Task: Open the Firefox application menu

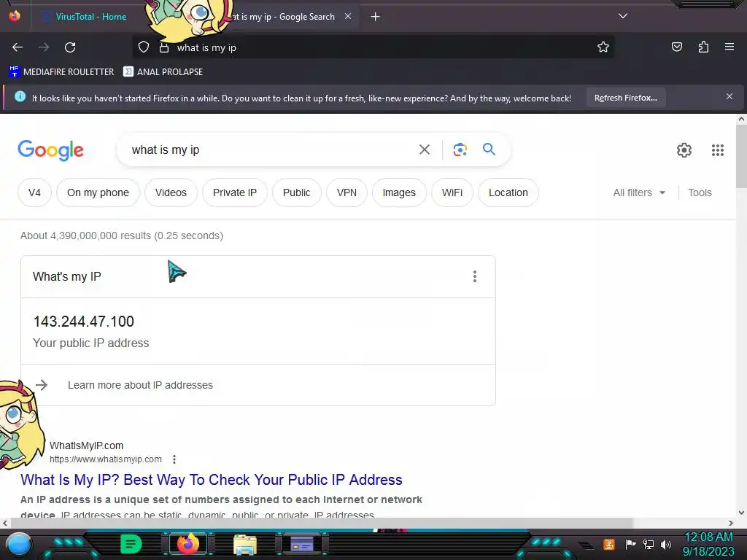Action: point(729,47)
